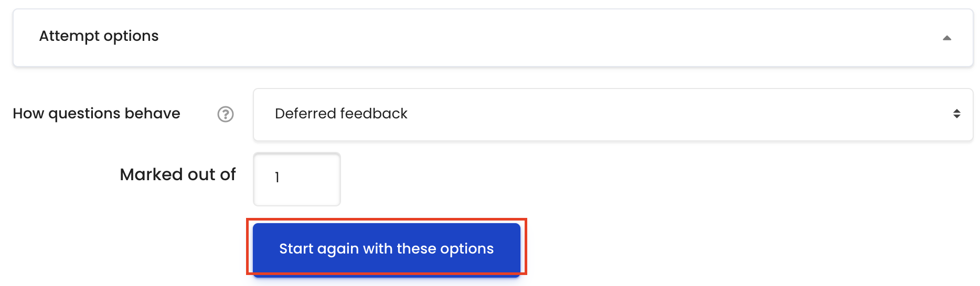This screenshot has height=286, width=980.
Task: Restart the preview using the blue button
Action: pos(387,248)
